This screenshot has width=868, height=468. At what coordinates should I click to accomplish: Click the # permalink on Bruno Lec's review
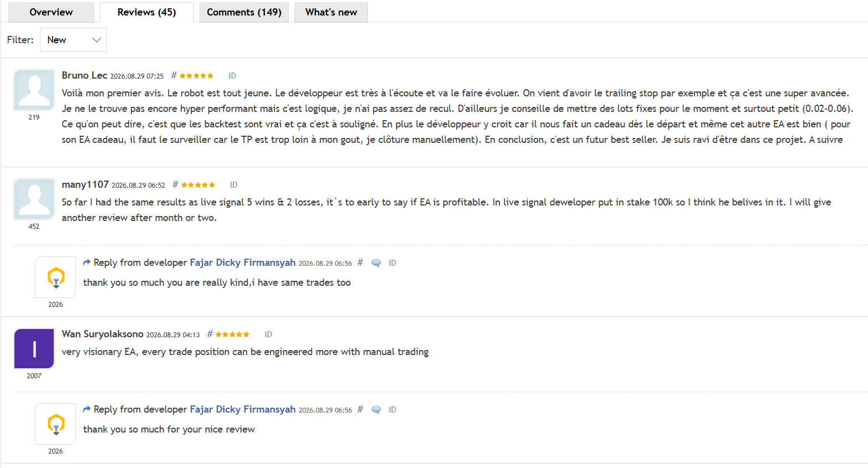173,75
